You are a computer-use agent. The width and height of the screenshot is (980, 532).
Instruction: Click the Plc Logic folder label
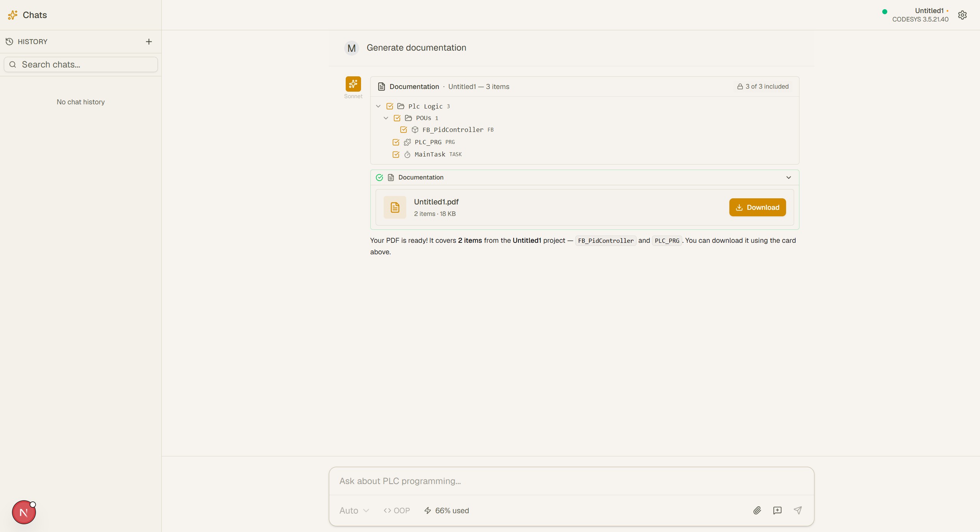(x=425, y=106)
